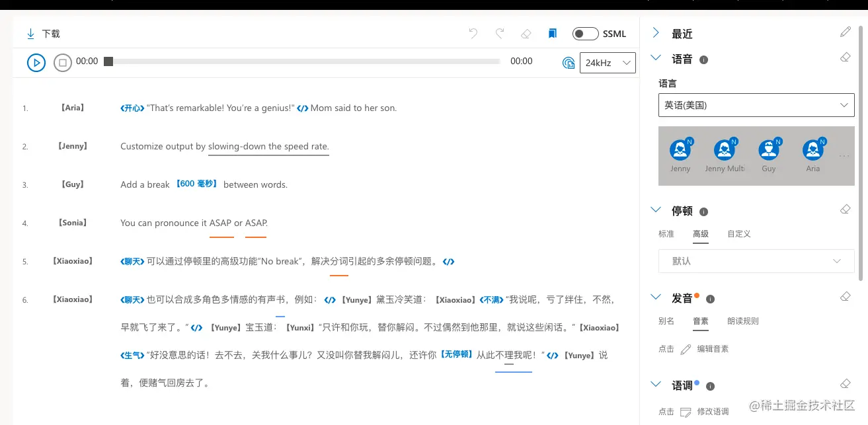868x425 pixels.
Task: Show more voices via the ellipsis icon
Action: pos(844,156)
